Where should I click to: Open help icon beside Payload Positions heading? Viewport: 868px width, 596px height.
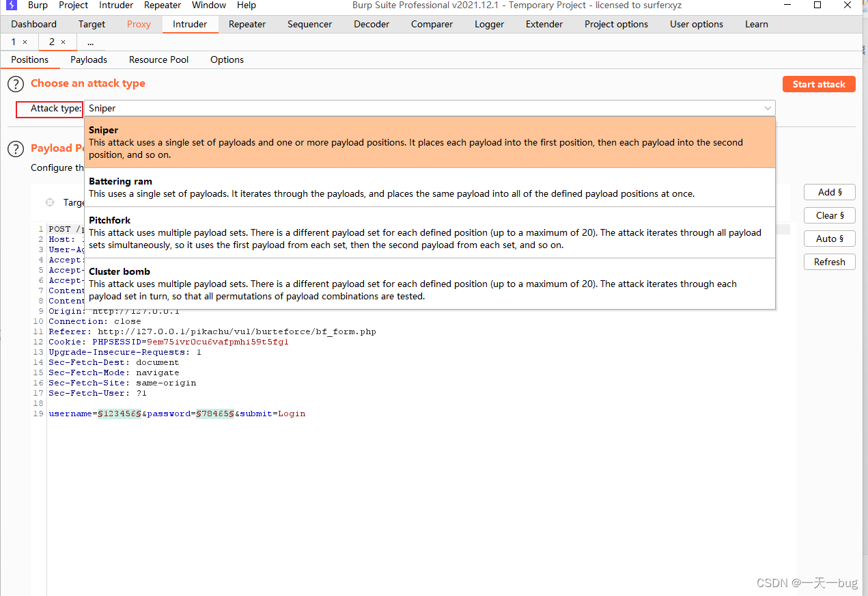[x=16, y=149]
